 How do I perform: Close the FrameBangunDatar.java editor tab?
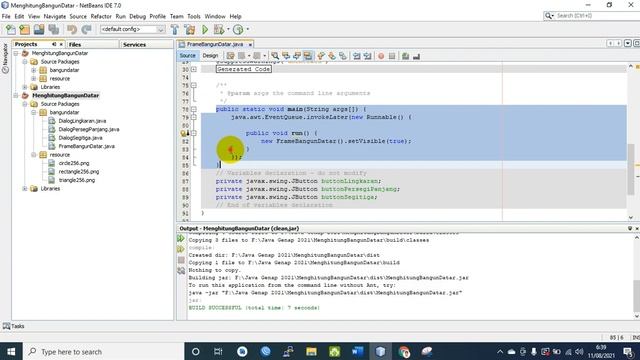click(250, 44)
